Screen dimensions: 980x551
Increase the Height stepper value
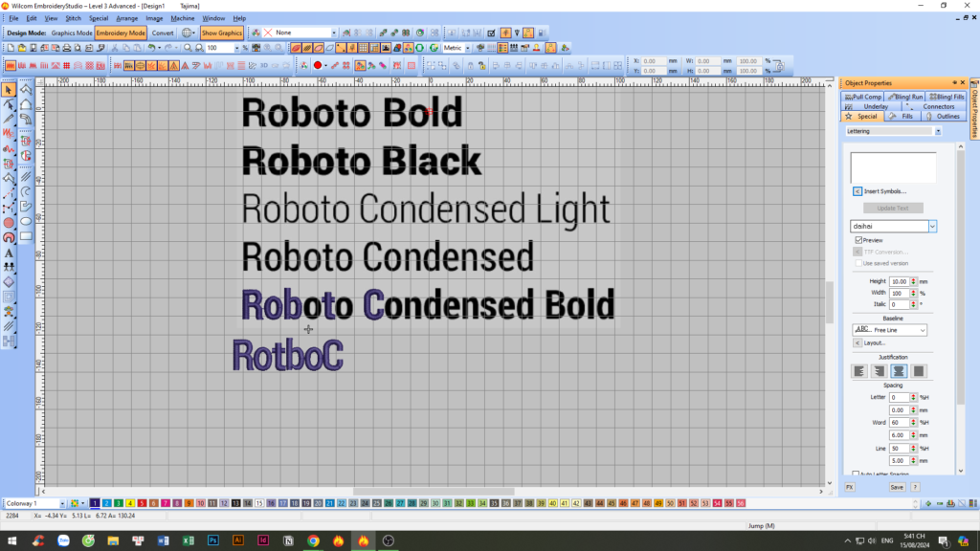[913, 279]
